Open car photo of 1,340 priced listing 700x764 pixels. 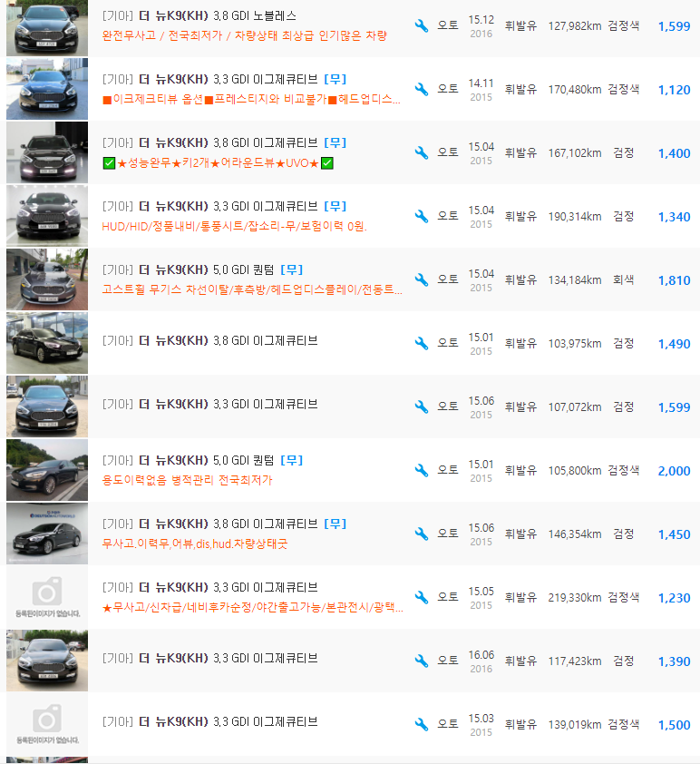coord(47,216)
